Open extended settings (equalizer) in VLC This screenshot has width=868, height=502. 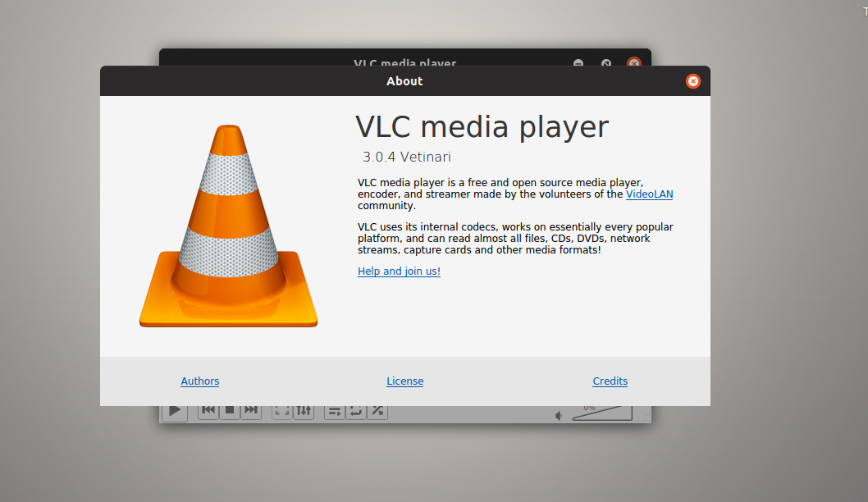tap(304, 411)
